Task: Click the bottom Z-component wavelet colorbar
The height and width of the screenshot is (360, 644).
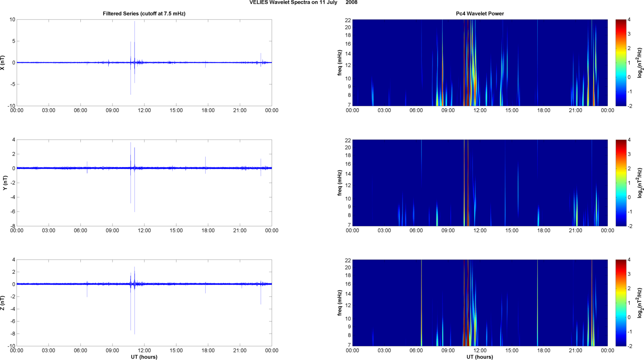Action: tap(620, 303)
